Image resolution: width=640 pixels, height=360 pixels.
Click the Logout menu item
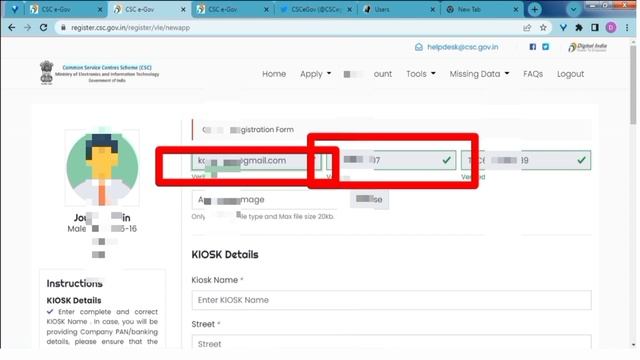570,74
